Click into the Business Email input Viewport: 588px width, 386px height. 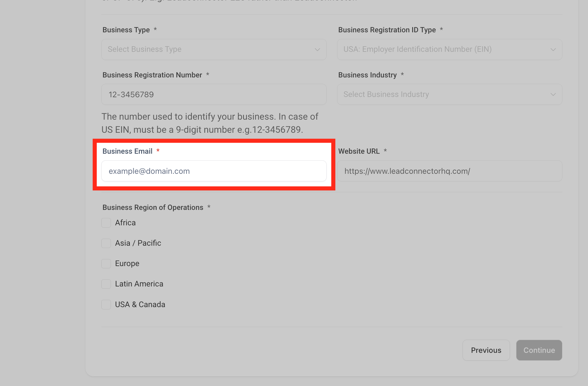213,171
